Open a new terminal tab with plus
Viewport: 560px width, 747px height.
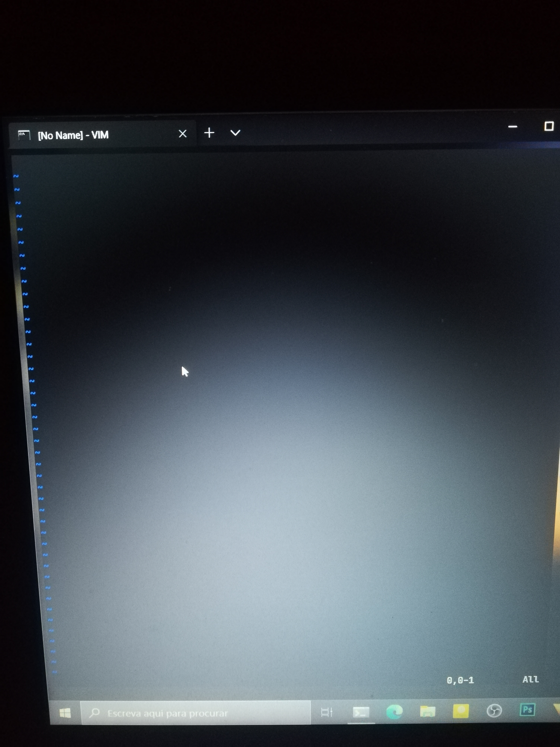[209, 133]
